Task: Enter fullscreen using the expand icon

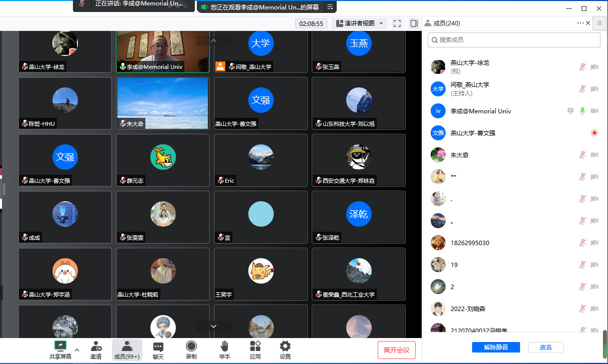Action: (397, 23)
